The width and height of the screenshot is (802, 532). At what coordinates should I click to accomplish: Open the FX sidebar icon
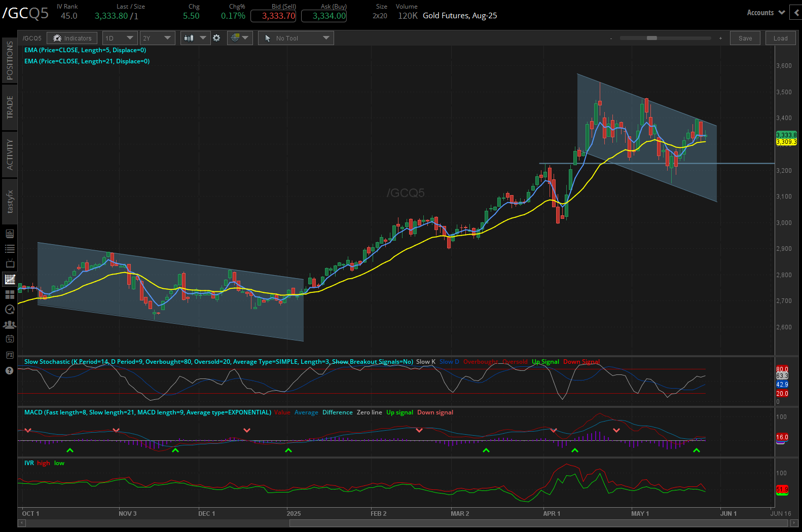10,355
